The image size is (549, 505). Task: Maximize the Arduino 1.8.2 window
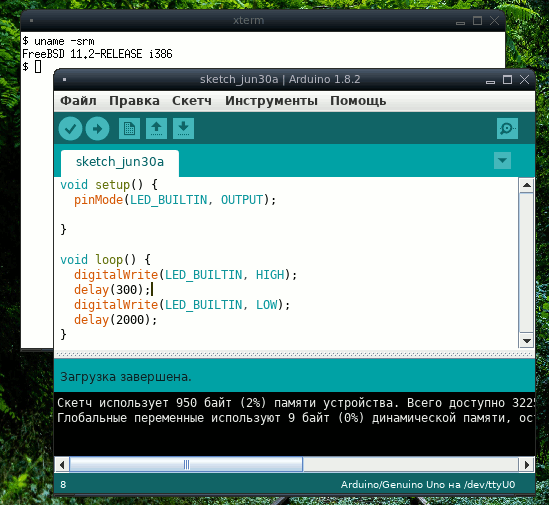507,80
